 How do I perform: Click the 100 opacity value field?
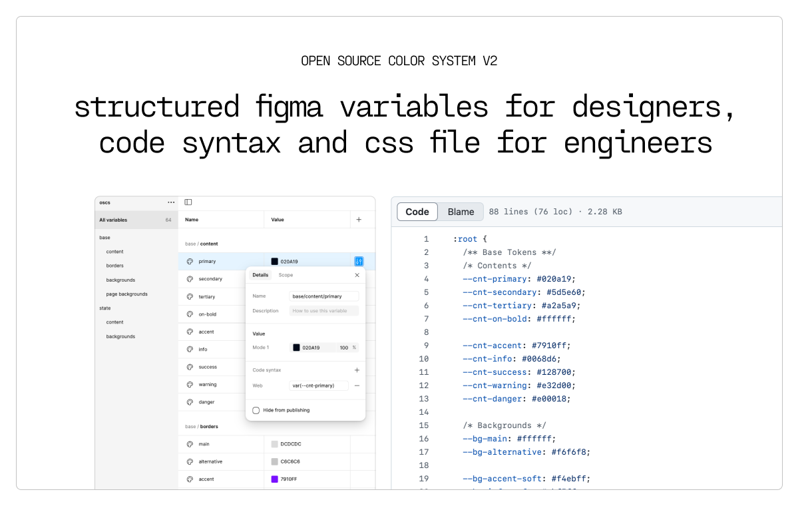pyautogui.click(x=343, y=348)
